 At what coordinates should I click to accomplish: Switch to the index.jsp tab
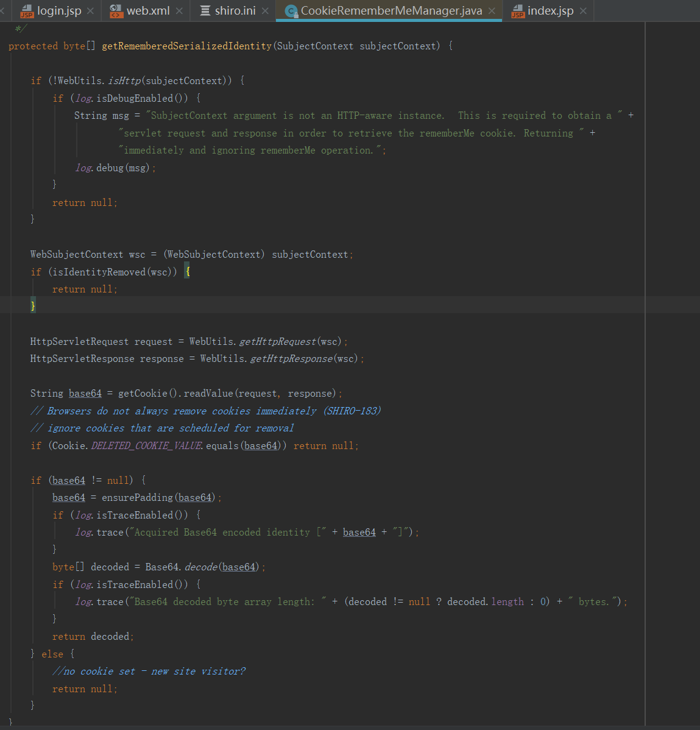pyautogui.click(x=550, y=11)
